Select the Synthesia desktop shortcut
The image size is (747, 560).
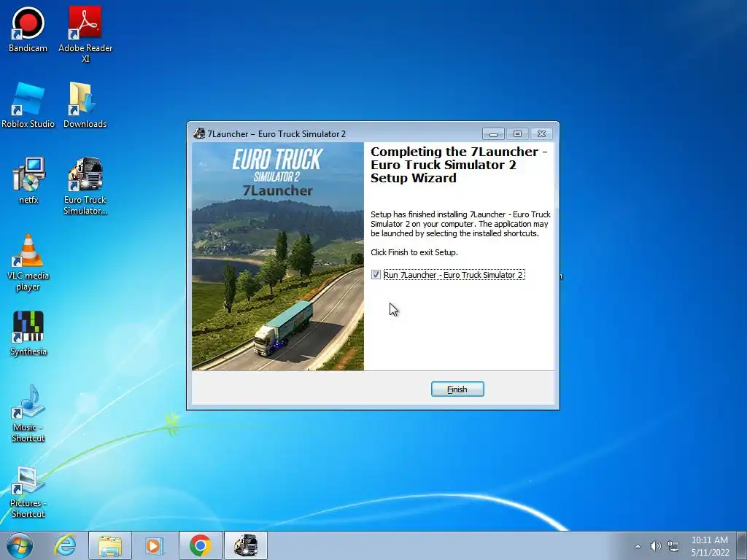28,333
